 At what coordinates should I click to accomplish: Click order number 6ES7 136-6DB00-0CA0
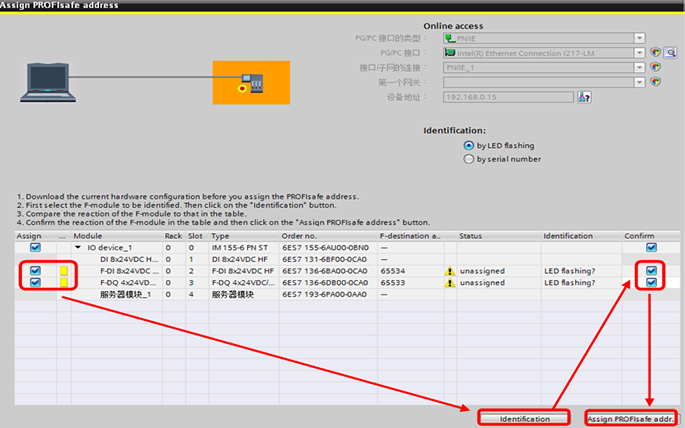pos(325,283)
